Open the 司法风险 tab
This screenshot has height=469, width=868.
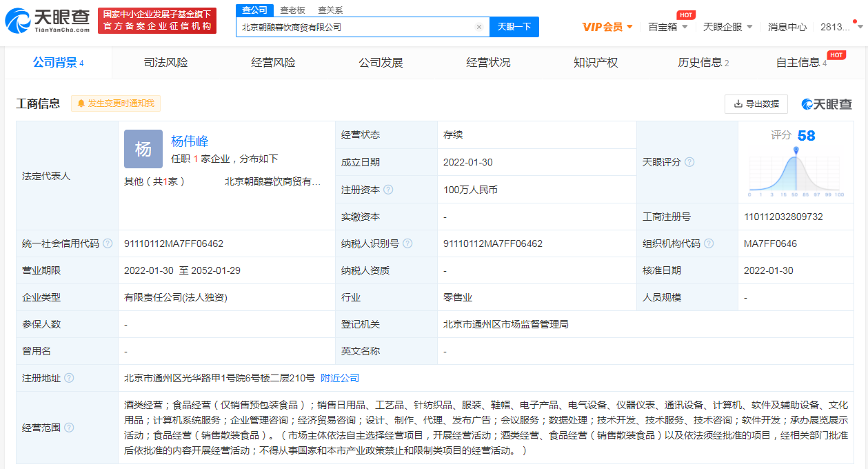pyautogui.click(x=165, y=63)
